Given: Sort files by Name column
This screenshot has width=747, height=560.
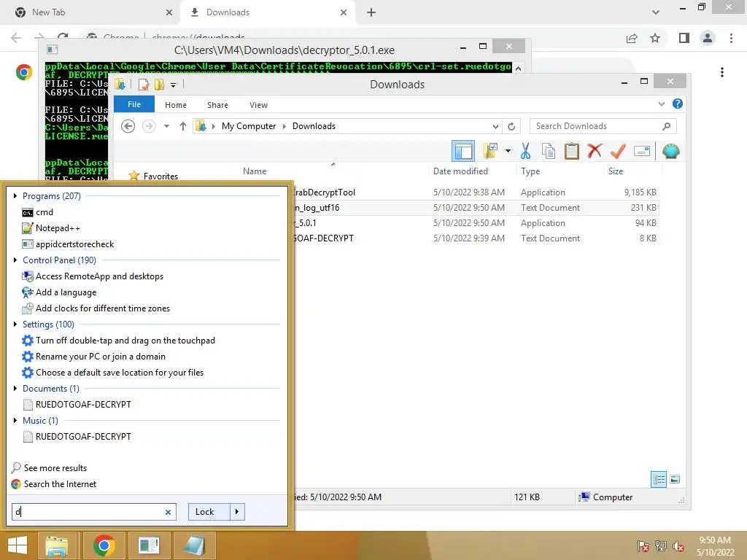Looking at the screenshot, I should [x=255, y=171].
